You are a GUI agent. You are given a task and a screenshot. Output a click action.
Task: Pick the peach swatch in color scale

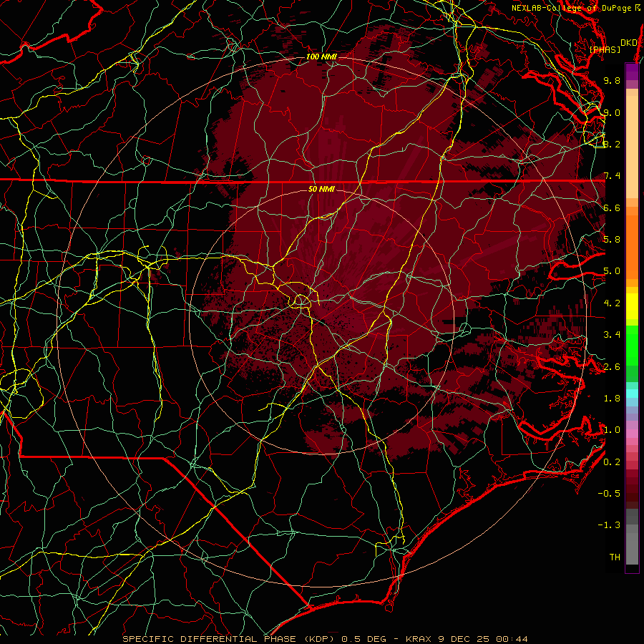click(x=632, y=148)
